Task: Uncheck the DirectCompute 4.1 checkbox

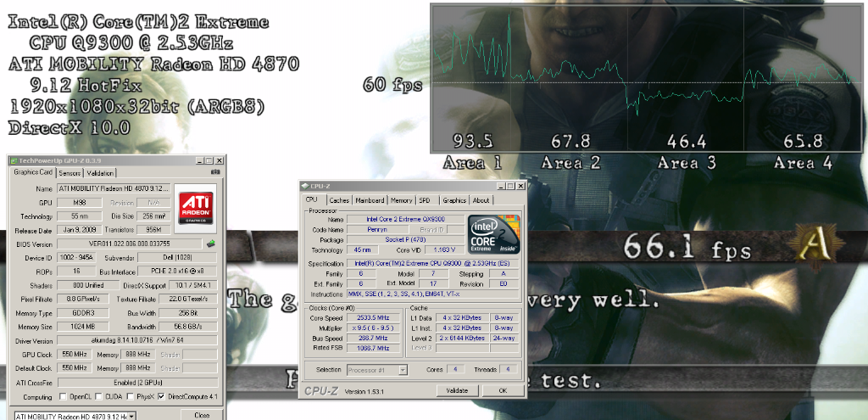Action: (x=161, y=397)
